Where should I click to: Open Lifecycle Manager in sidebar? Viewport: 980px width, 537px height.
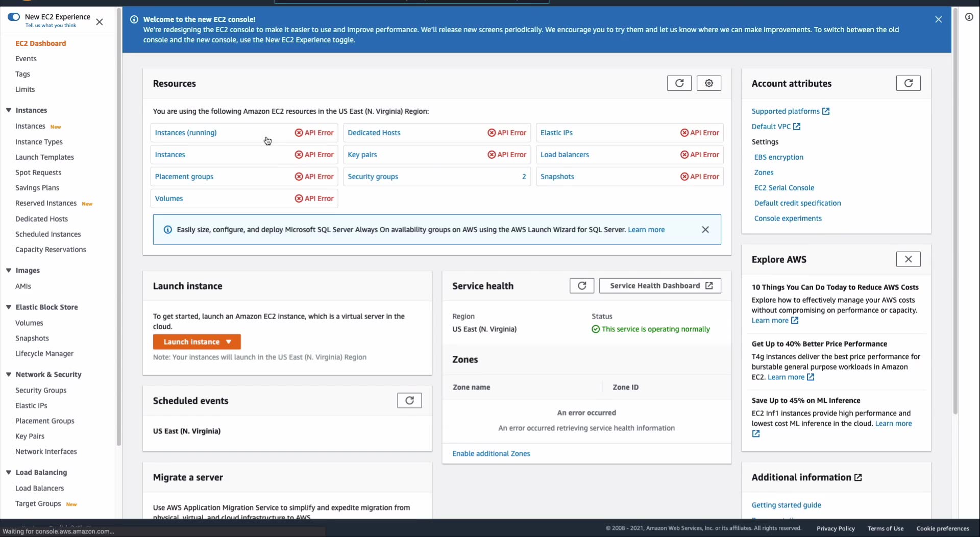click(x=44, y=354)
